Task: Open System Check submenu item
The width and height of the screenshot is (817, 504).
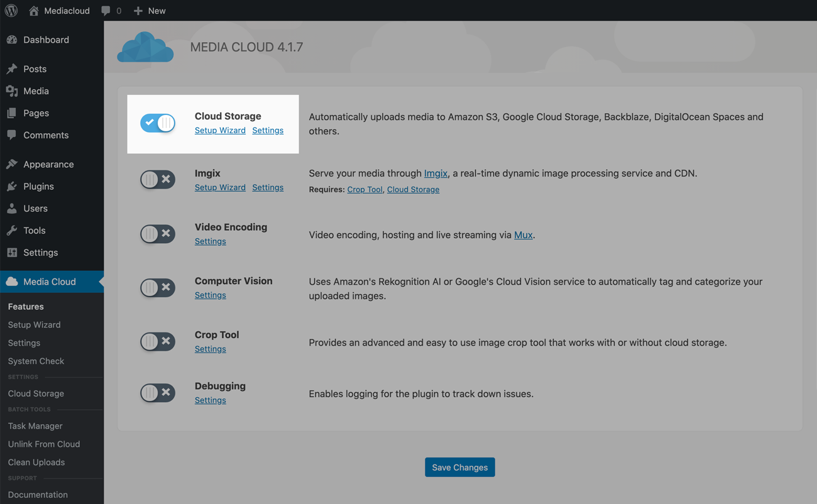Action: click(x=36, y=361)
